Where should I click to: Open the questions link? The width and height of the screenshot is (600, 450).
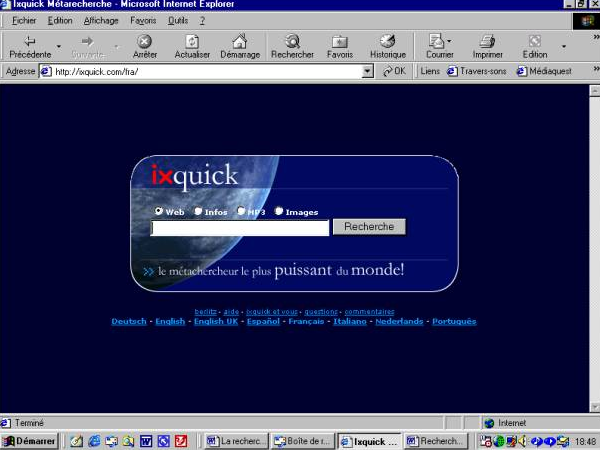[x=321, y=311]
